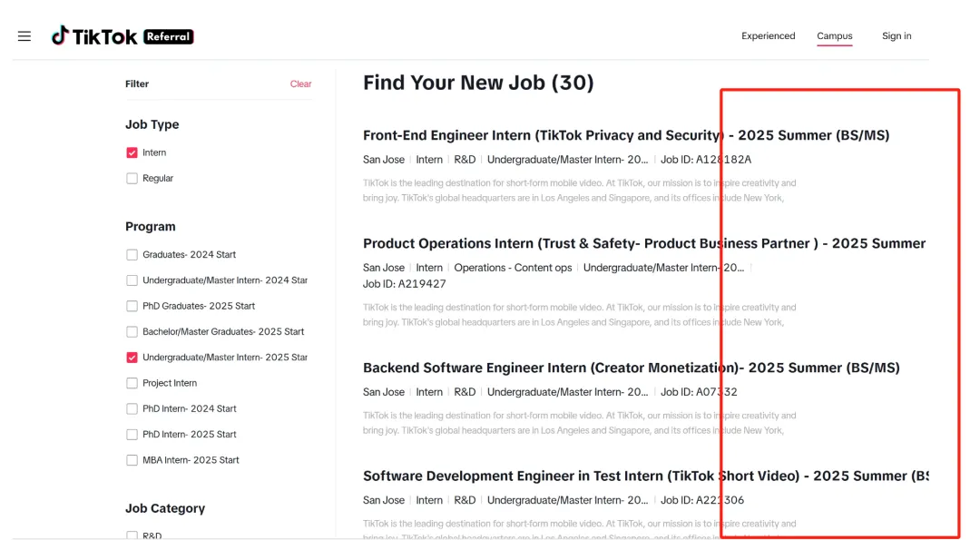Uncheck the Intern job type checkbox
This screenshot has width=980, height=540.
pos(132,152)
